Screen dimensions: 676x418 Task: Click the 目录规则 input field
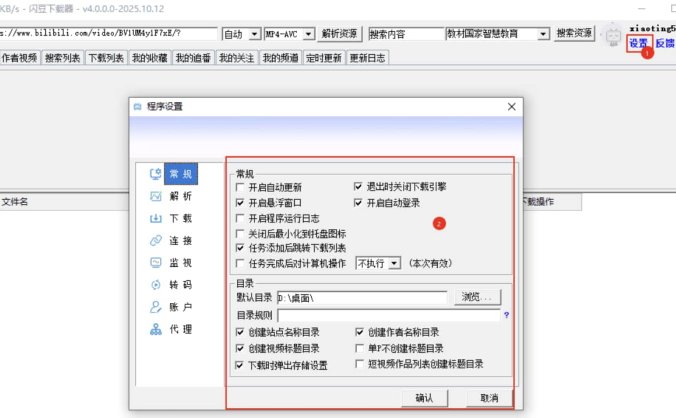[x=389, y=315]
